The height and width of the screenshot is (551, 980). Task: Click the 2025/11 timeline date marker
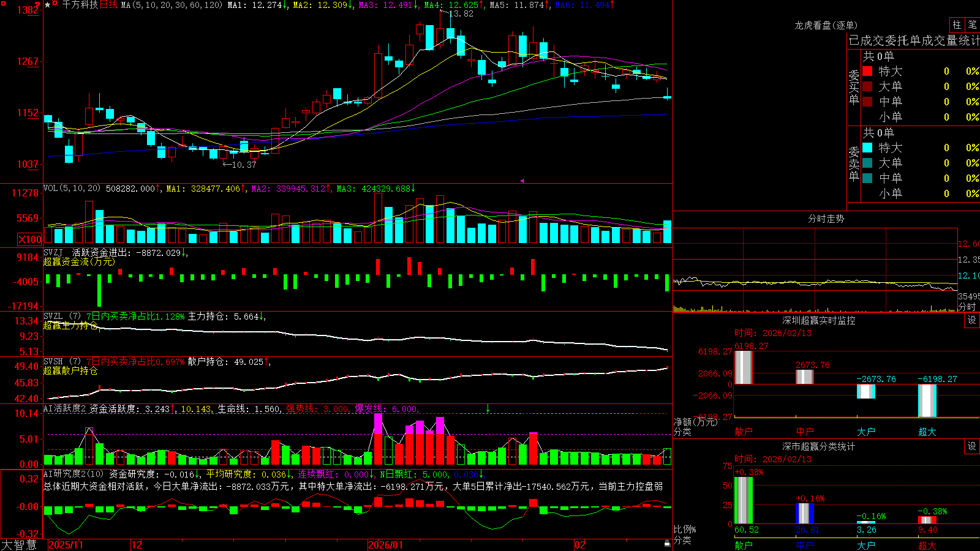[x=66, y=545]
